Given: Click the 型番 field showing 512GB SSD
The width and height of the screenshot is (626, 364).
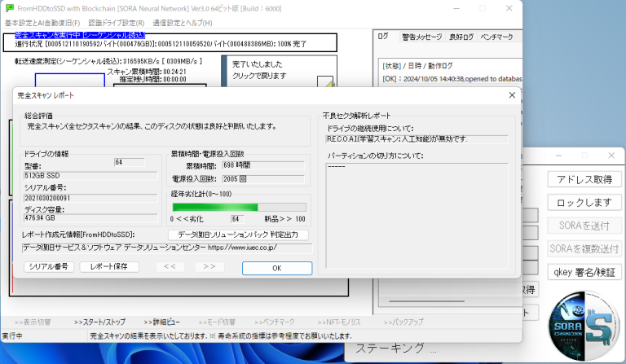Looking at the screenshot, I should pos(90,176).
